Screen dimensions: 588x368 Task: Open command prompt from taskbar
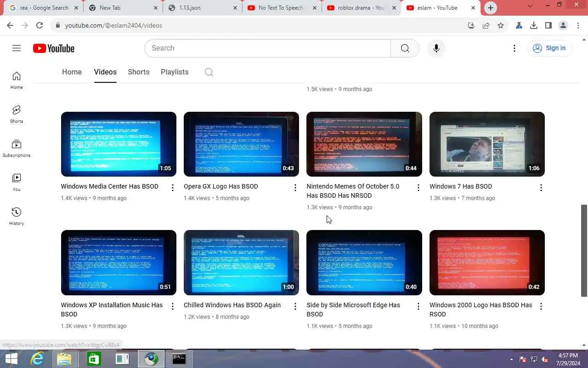(x=179, y=359)
